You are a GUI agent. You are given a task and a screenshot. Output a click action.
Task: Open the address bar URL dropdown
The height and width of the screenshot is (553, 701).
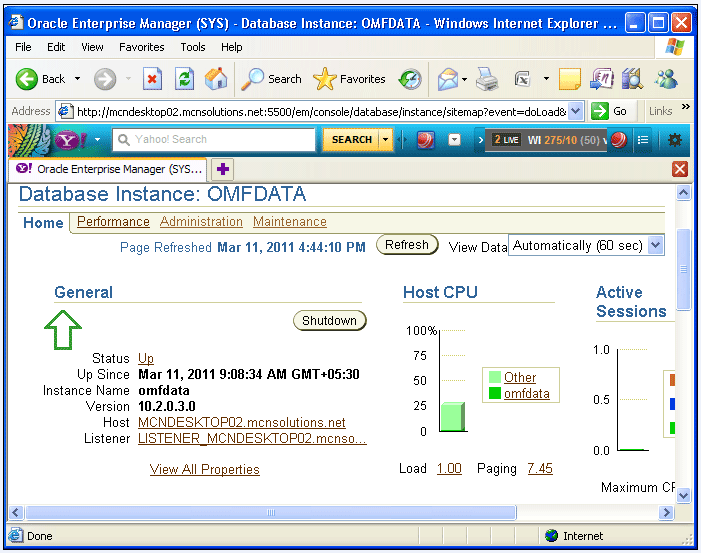point(576,111)
